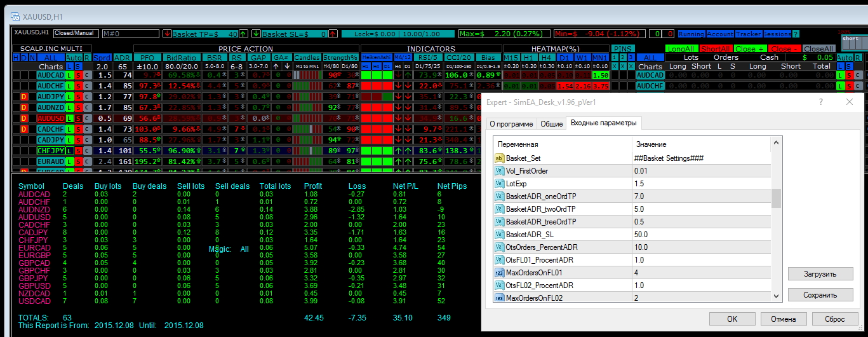Image resolution: width=868 pixels, height=337 pixels.
Task: Toggle Auto mode in the left header
Action: (x=74, y=57)
